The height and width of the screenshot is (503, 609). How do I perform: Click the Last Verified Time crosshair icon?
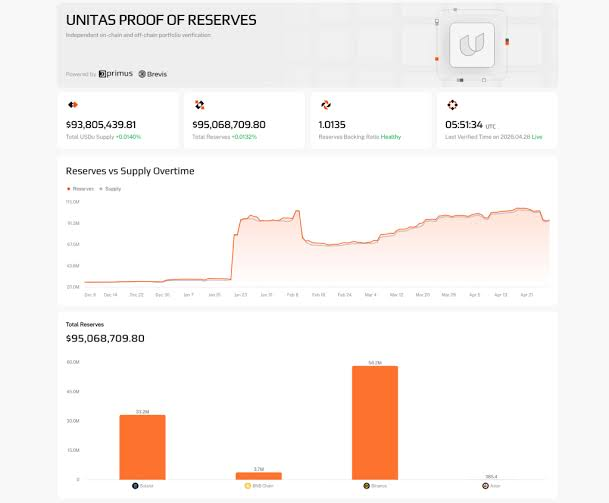[452, 104]
